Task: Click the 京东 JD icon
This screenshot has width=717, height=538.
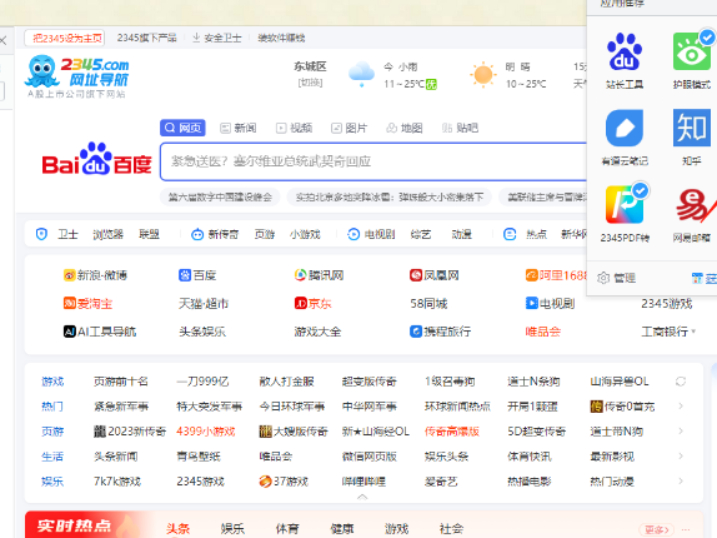Action: (x=300, y=304)
